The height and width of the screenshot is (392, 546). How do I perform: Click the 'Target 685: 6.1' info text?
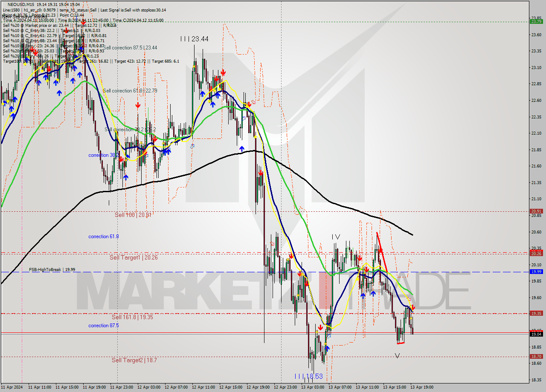point(166,61)
